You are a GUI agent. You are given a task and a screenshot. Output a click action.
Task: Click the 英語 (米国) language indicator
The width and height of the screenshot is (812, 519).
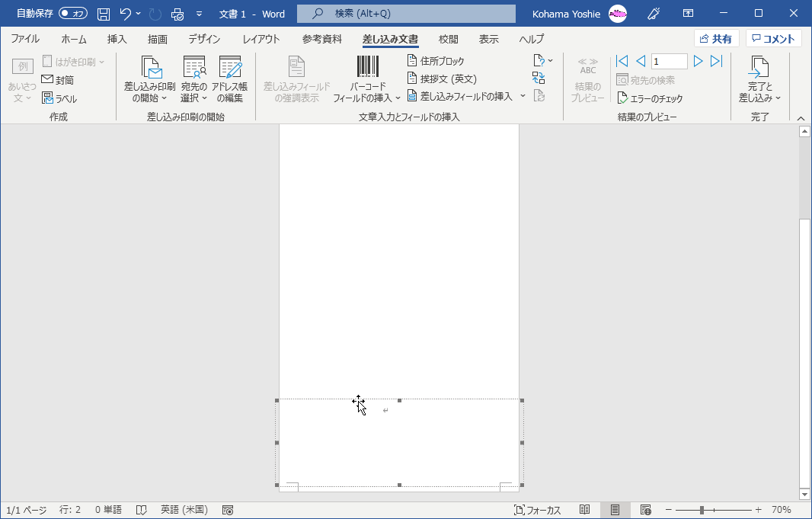(x=184, y=510)
